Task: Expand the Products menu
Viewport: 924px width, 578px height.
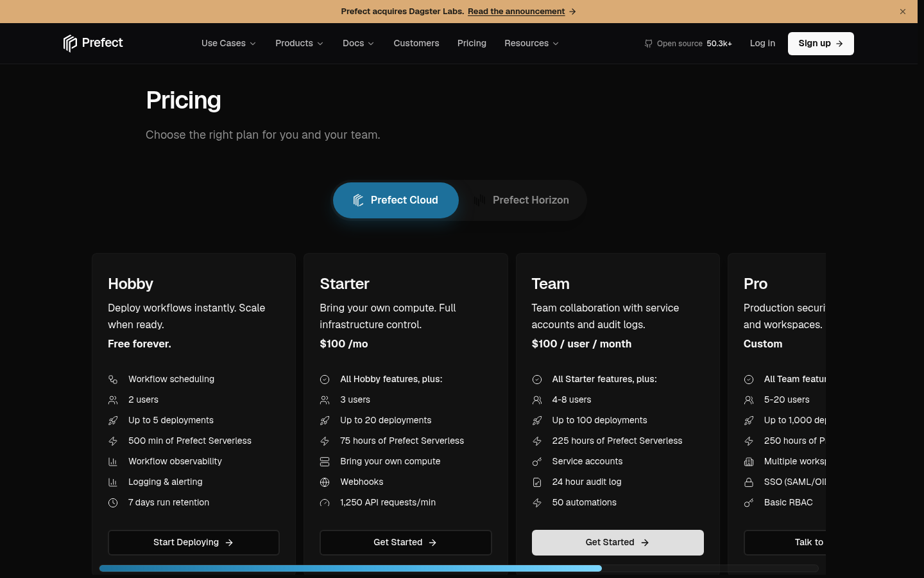Action: tap(299, 43)
